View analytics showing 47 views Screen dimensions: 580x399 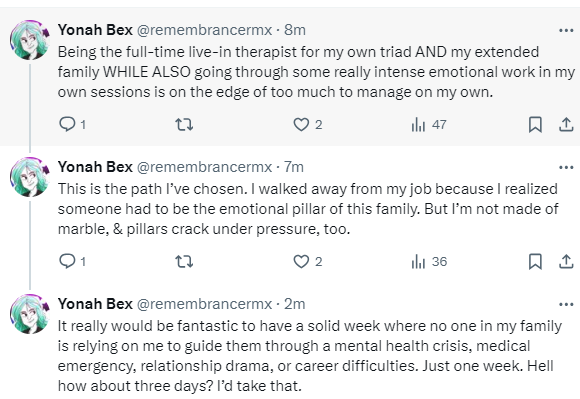(429, 124)
